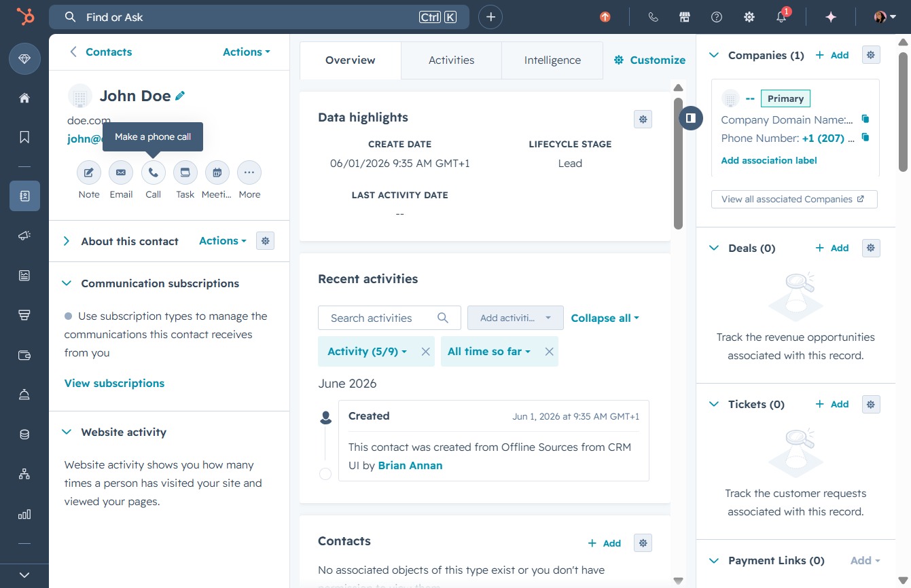Switch to the Activities tab

[x=452, y=60]
